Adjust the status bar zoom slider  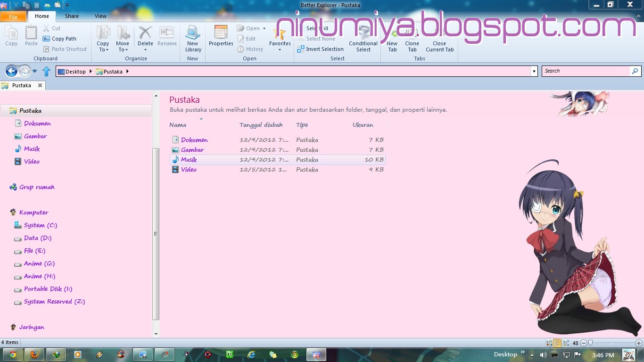pos(590,343)
